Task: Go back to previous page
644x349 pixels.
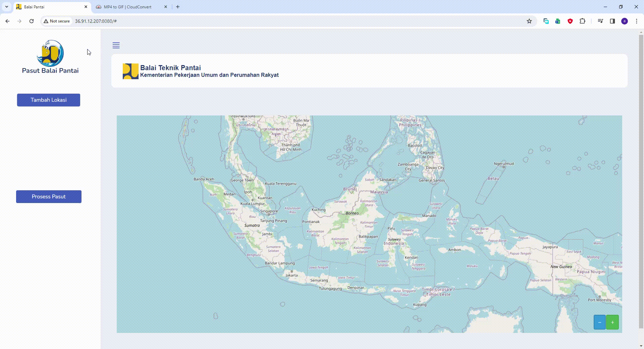Action: (7, 21)
